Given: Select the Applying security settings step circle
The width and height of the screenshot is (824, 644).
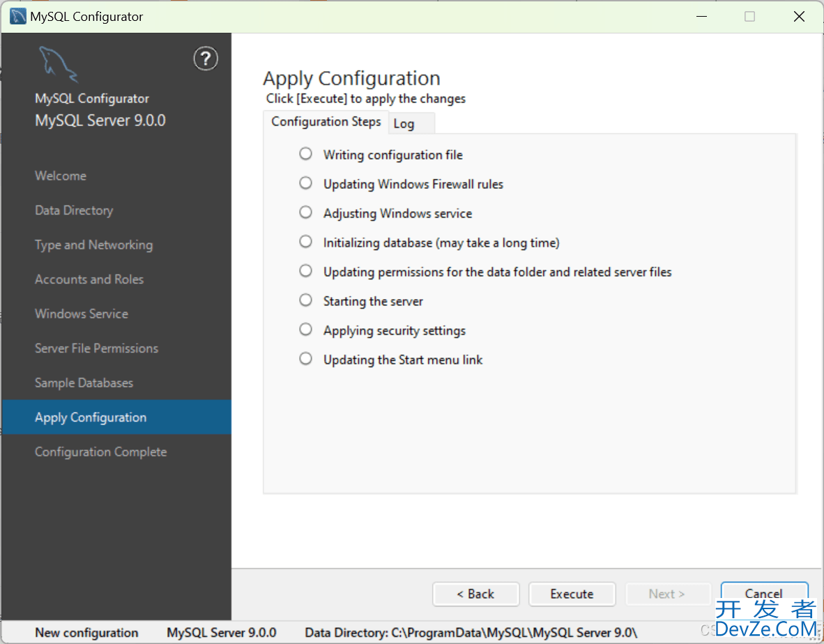Looking at the screenshot, I should (x=305, y=330).
